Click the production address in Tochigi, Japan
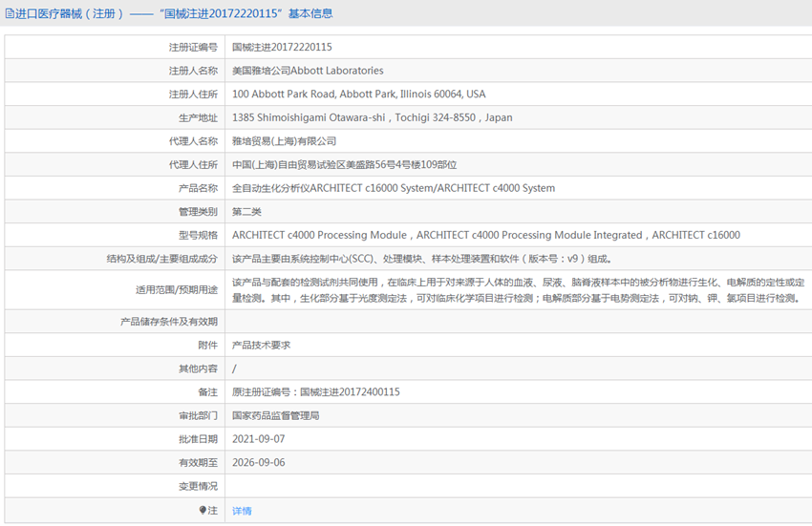The image size is (812, 526). 372,117
